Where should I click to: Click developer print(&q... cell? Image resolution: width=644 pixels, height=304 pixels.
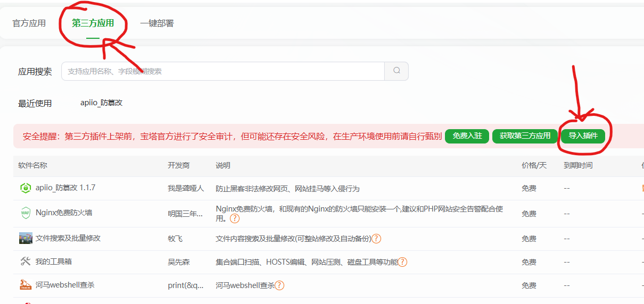(186, 285)
